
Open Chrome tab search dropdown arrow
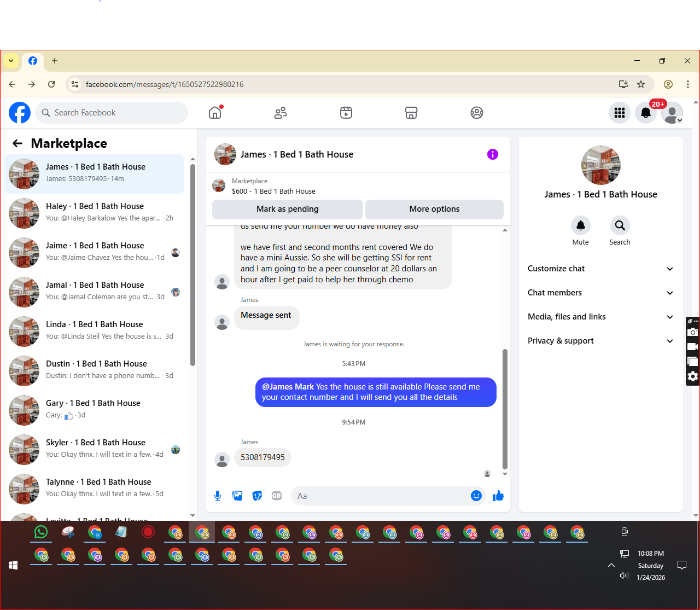(x=11, y=61)
